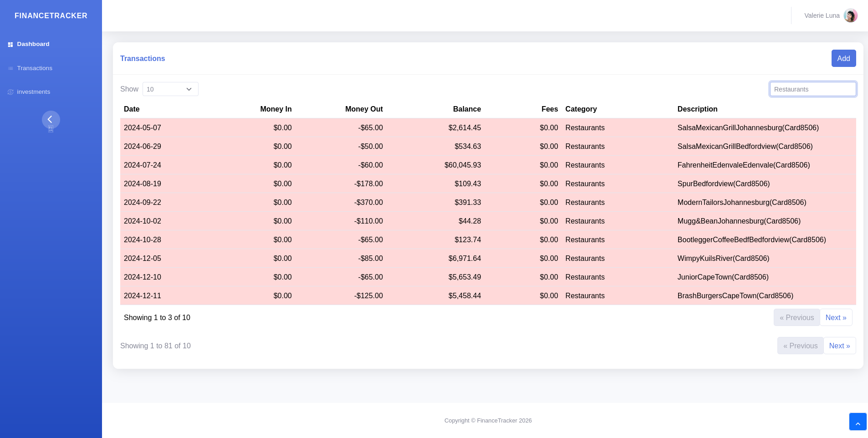Image resolution: width=868 pixels, height=438 pixels.
Task: Open the Dashboard menu item
Action: click(33, 44)
